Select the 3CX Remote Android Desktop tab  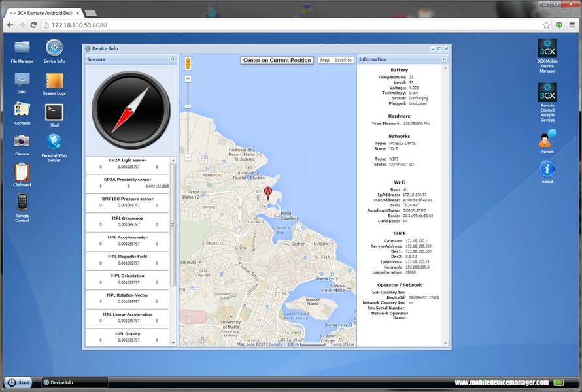[44, 13]
